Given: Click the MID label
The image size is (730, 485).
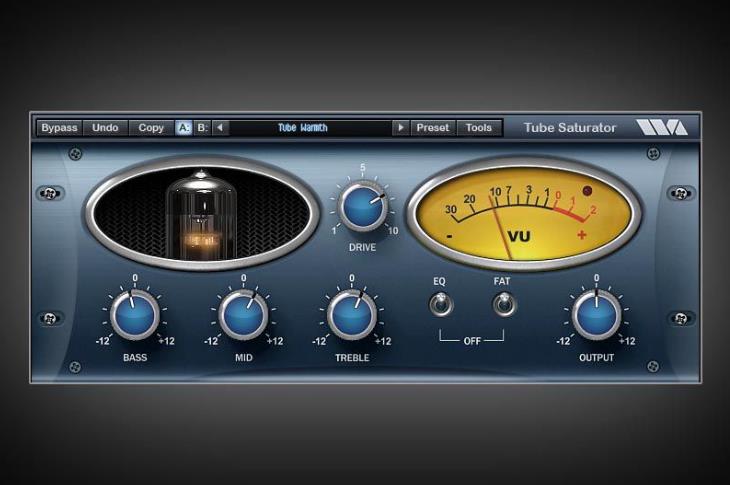Looking at the screenshot, I should pos(244,357).
